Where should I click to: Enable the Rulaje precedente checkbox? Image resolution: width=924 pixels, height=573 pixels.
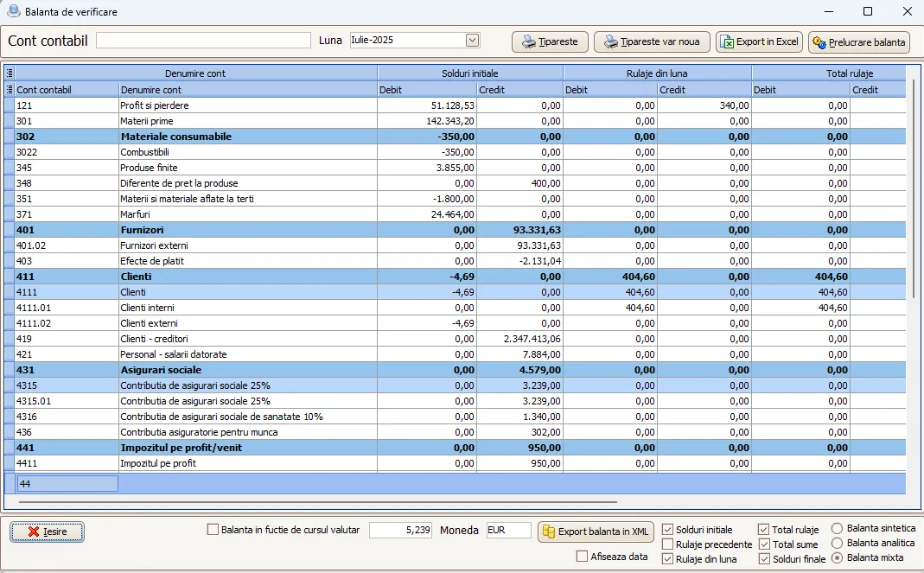pyautogui.click(x=667, y=544)
